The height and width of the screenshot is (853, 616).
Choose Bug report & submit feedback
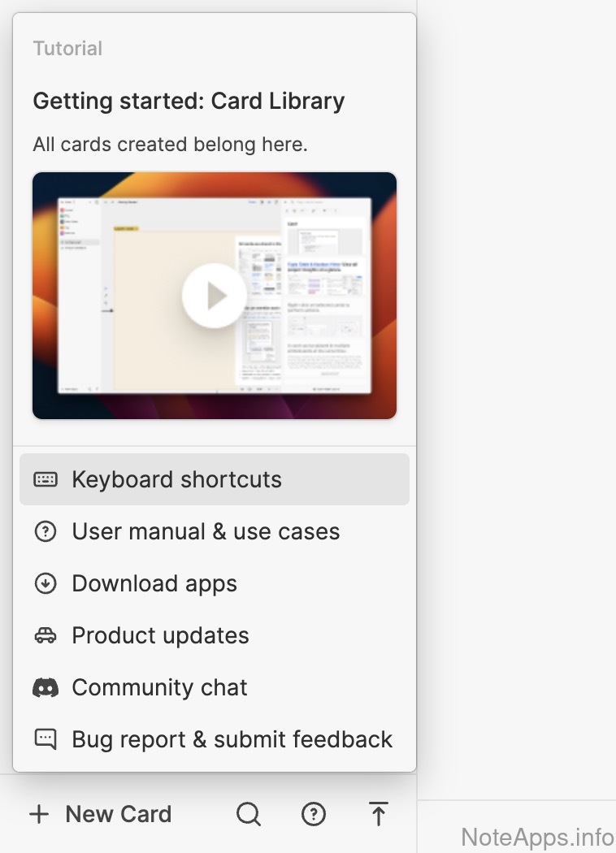(232, 739)
